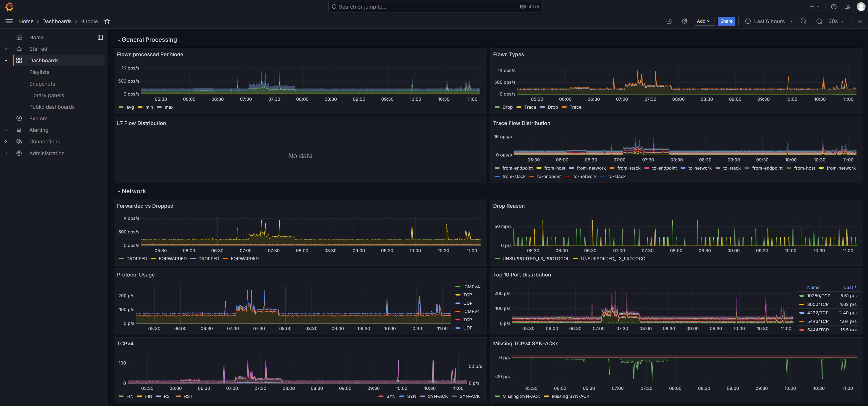Screen dimensions: 868x406
Task: Click the zoom out time range icon
Action: (803, 21)
